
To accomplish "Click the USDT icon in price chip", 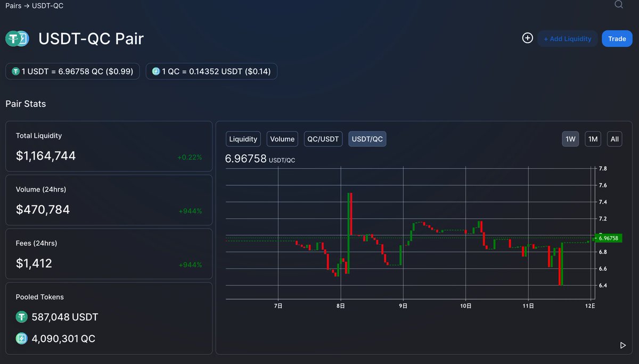I will point(15,71).
